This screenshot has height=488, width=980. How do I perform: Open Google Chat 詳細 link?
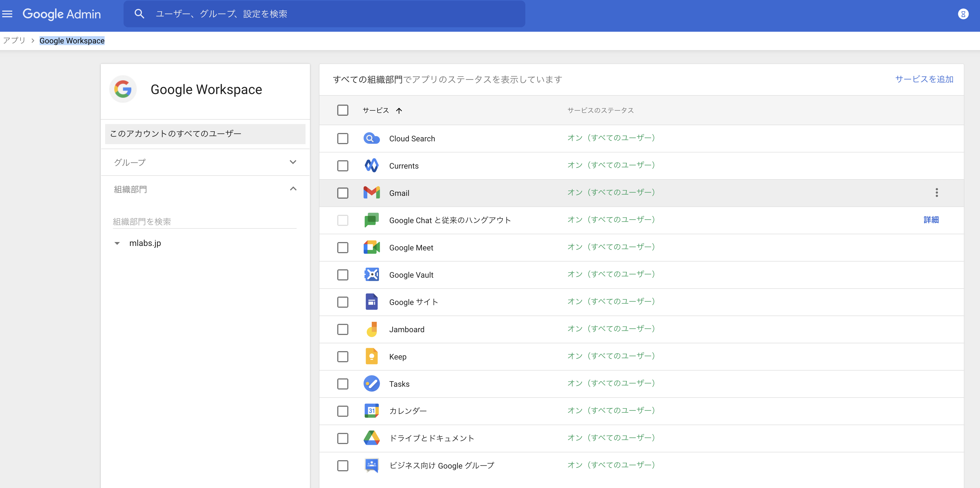[931, 220]
